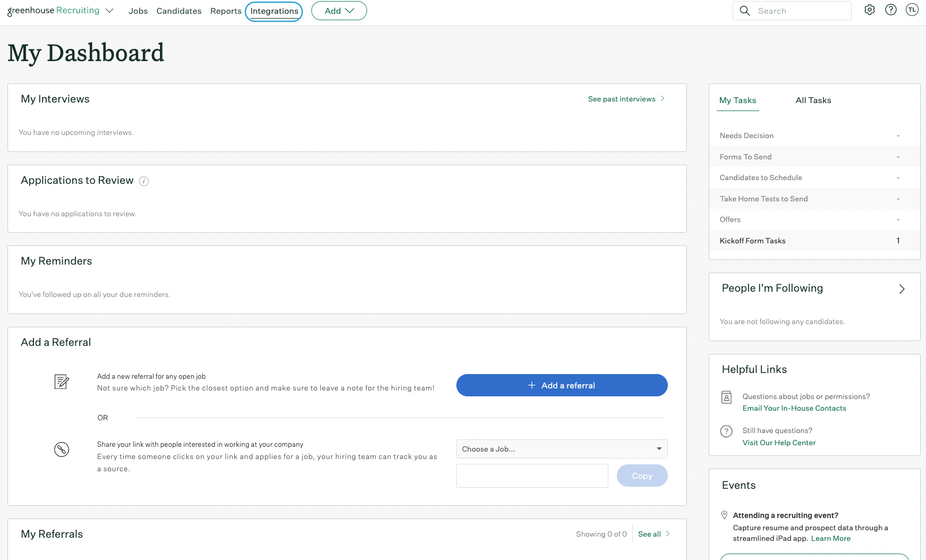Screen dimensions: 926x560
Task: Open Visit Our Help Center link
Action: [x=779, y=443]
